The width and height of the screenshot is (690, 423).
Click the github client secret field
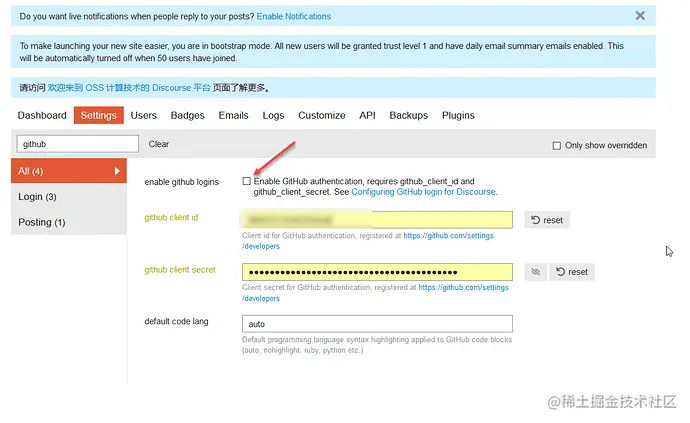click(x=377, y=272)
